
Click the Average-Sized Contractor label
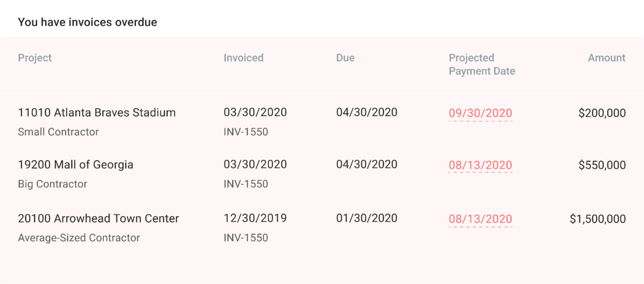79,238
